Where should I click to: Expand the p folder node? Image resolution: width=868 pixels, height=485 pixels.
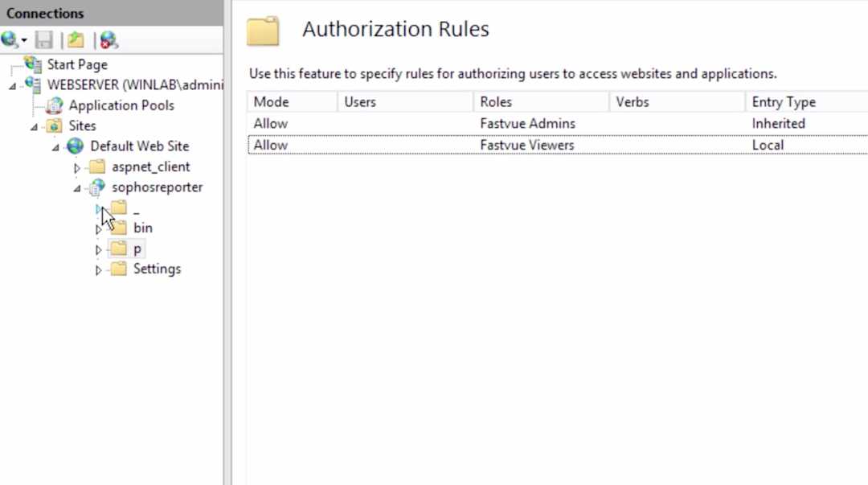[97, 249]
